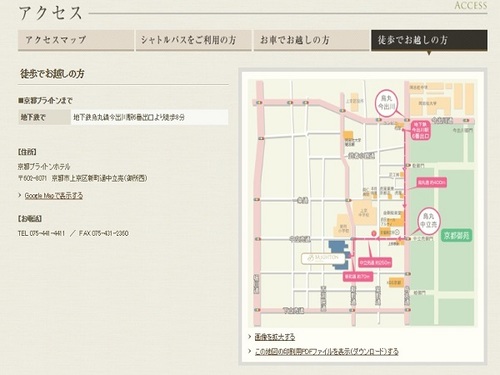Viewport: 500px width, 375px height.
Task: Open the printable PDF map download link
Action: tap(327, 352)
